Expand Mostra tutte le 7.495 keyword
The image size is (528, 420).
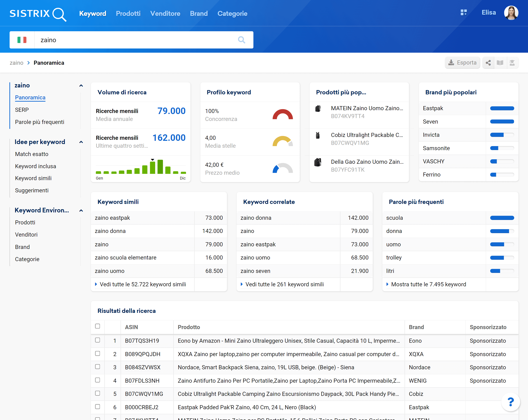(x=426, y=284)
